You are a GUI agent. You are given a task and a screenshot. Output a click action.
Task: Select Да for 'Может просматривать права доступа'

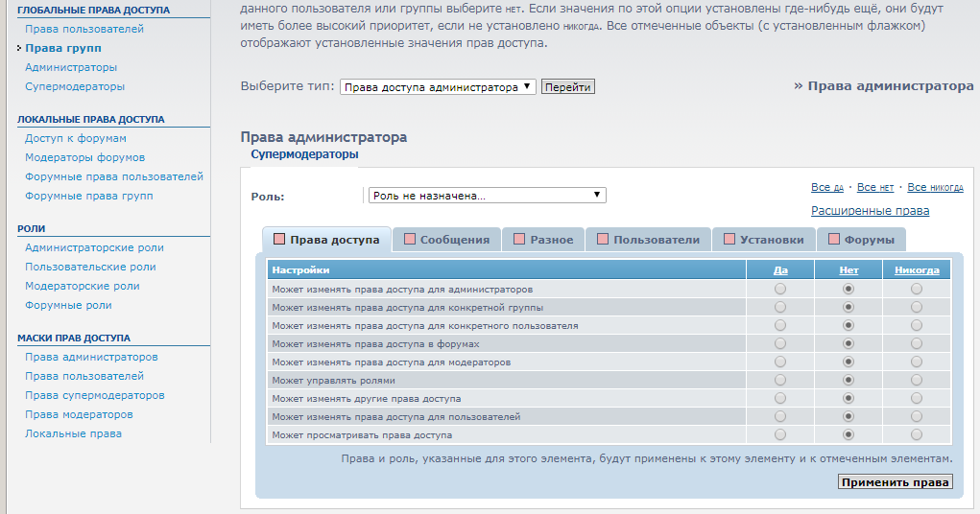(x=779, y=435)
